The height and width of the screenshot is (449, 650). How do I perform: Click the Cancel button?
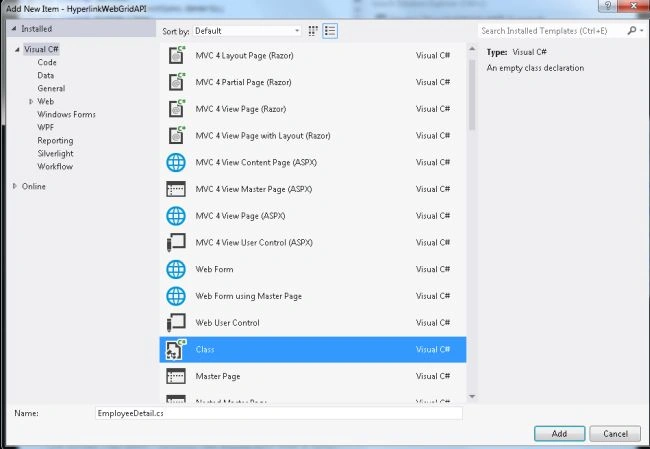[x=615, y=434]
